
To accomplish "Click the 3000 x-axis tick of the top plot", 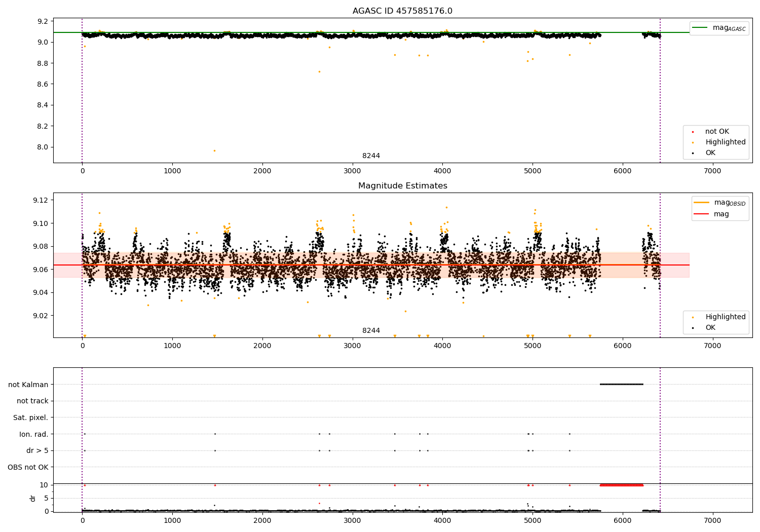I will [353, 171].
